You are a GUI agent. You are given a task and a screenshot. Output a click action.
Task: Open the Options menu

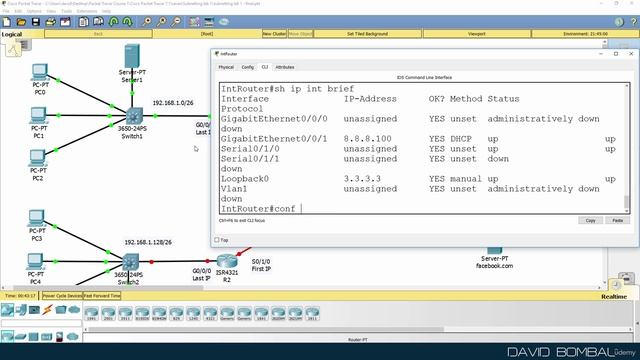34,11
